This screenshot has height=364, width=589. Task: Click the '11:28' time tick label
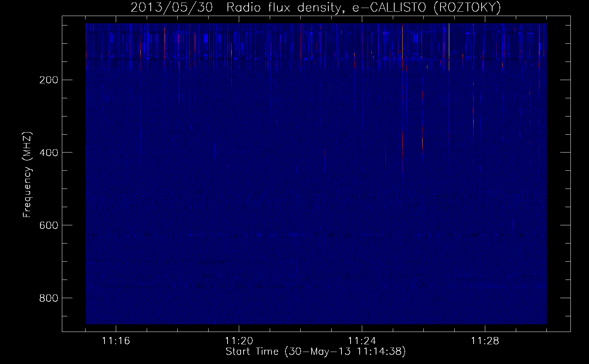(485, 341)
